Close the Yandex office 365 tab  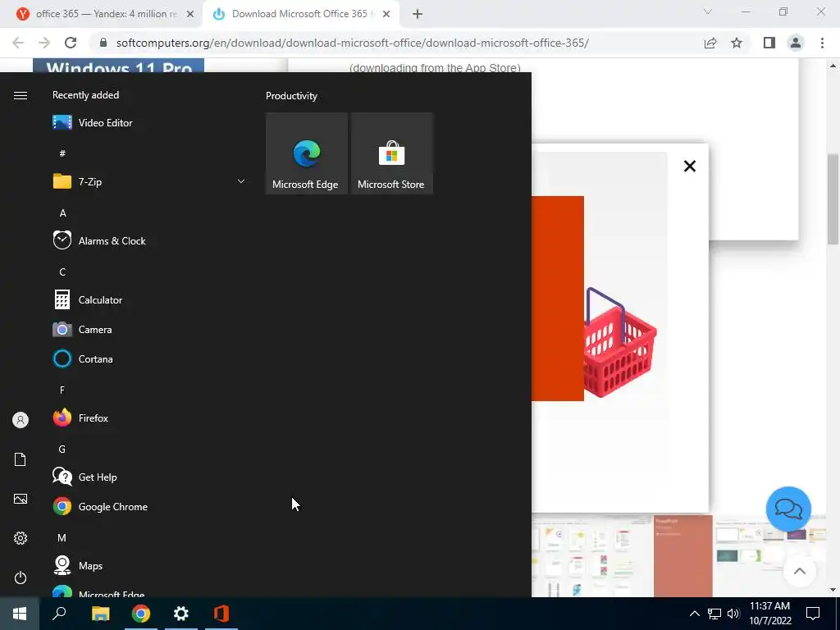tap(190, 15)
